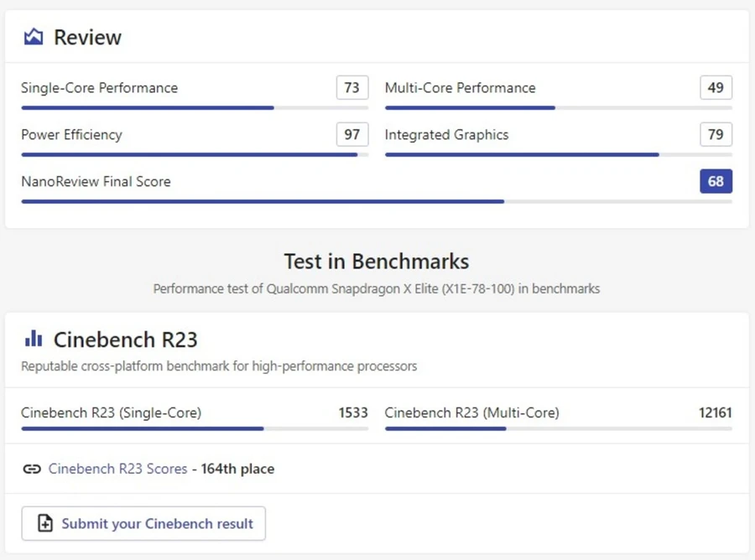Click the Multi-Core Performance label
This screenshot has height=560, width=755.
pos(461,88)
